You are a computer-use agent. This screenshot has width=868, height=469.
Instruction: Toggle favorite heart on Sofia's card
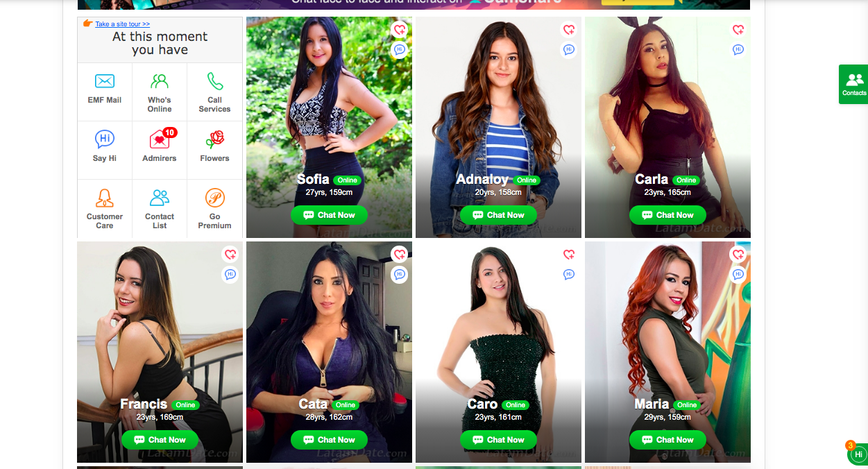[x=399, y=30]
